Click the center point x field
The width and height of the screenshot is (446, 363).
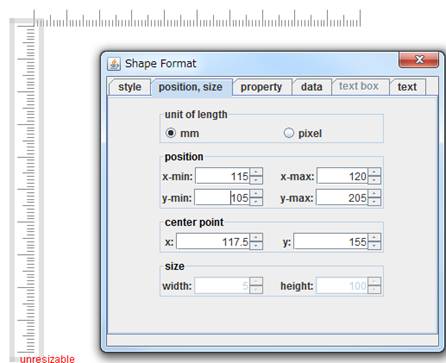pos(213,242)
